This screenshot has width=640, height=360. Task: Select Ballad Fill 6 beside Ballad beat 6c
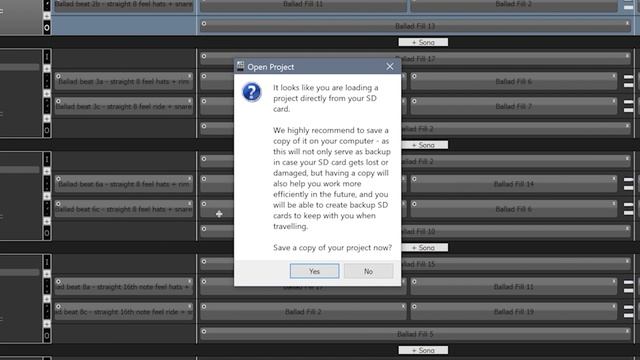point(513,209)
